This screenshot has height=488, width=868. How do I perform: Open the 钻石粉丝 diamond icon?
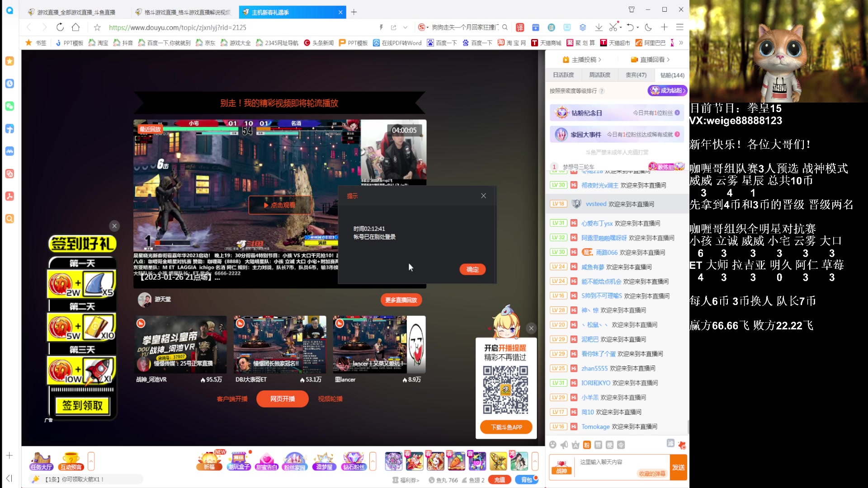[x=354, y=461]
